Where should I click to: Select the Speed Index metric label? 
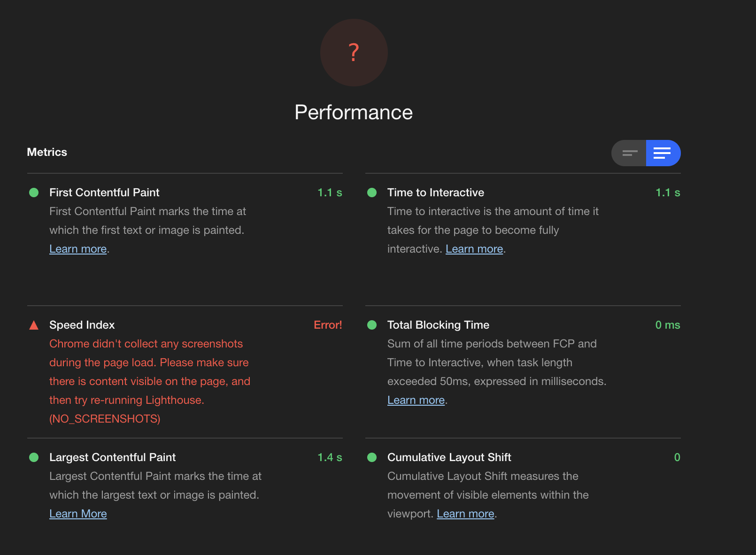[82, 324]
